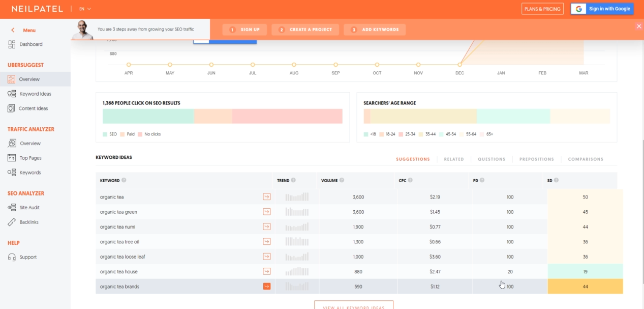Open Backlinks sidebar icon

pos(12,222)
